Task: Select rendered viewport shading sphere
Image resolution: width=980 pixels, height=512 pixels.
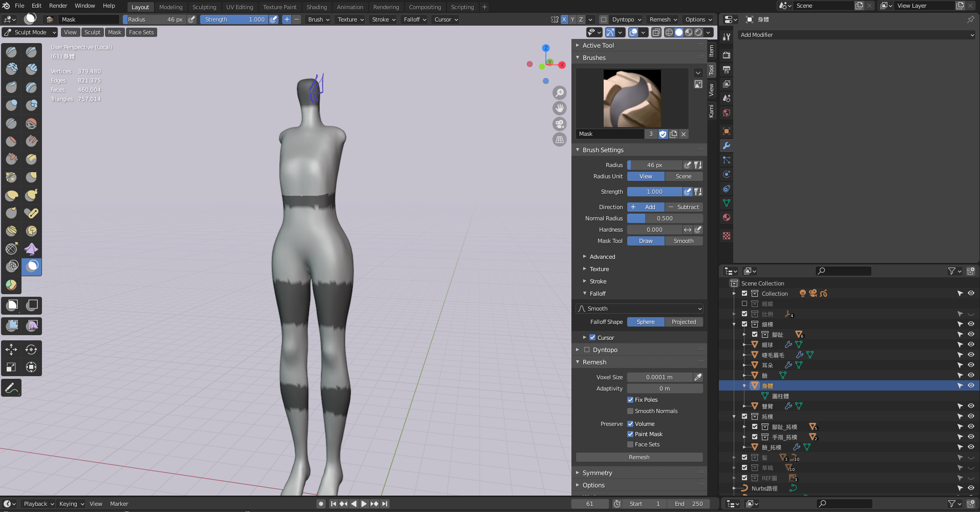Action: point(698,32)
